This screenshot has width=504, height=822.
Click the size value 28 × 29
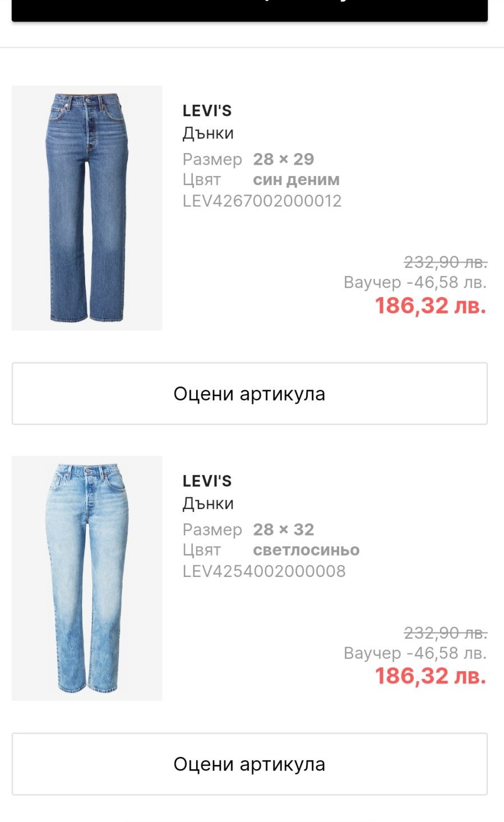tap(283, 159)
